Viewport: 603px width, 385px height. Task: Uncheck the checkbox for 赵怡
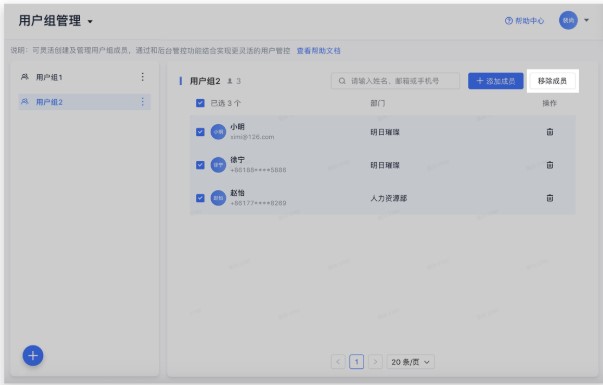tap(200, 198)
